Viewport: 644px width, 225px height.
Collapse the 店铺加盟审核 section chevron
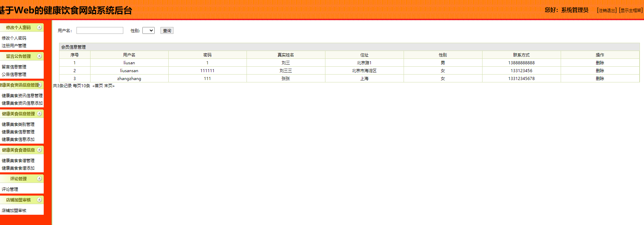coord(39,200)
